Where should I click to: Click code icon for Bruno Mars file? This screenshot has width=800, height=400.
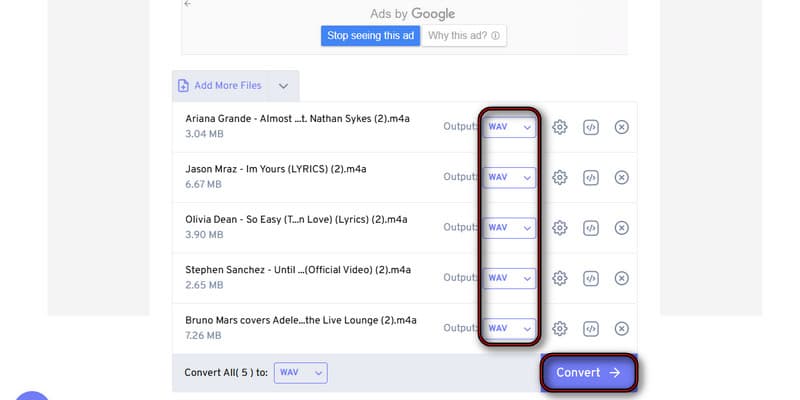[x=591, y=329]
